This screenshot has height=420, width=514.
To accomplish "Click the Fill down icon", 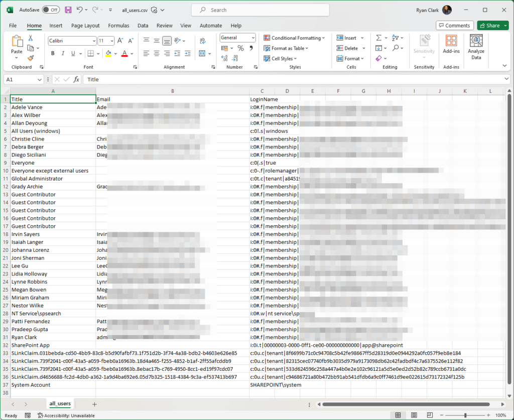I will [x=378, y=48].
